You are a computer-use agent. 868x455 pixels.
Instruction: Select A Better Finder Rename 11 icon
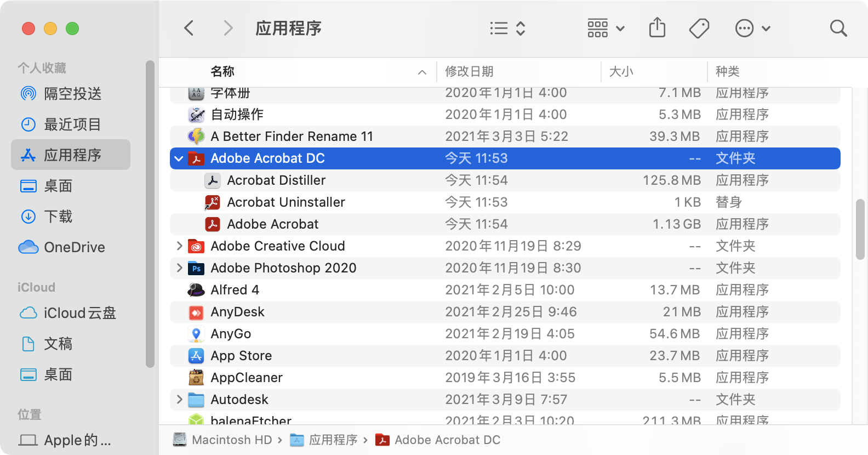pyautogui.click(x=196, y=136)
